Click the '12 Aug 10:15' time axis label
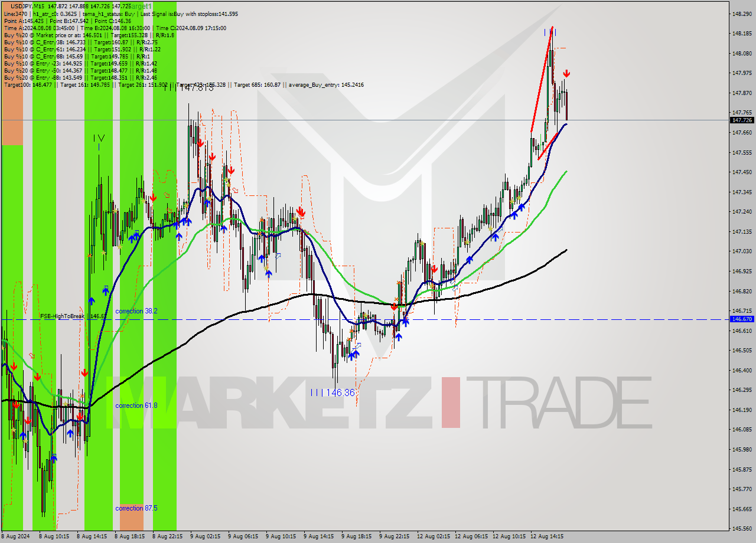 (509, 537)
